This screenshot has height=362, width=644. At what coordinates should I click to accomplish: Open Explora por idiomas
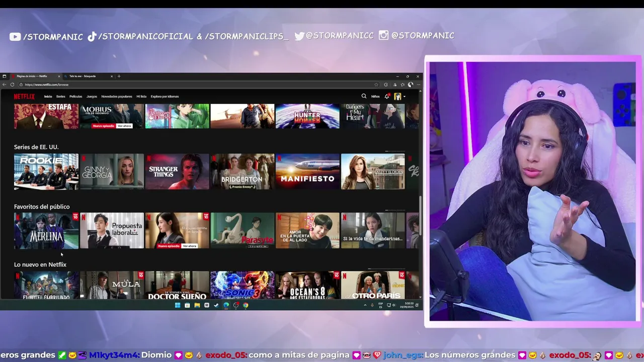[165, 97]
